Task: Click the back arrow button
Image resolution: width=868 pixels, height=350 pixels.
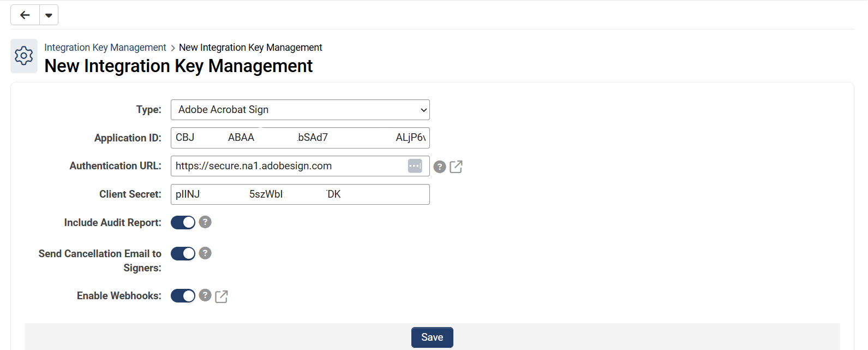Action: [25, 15]
